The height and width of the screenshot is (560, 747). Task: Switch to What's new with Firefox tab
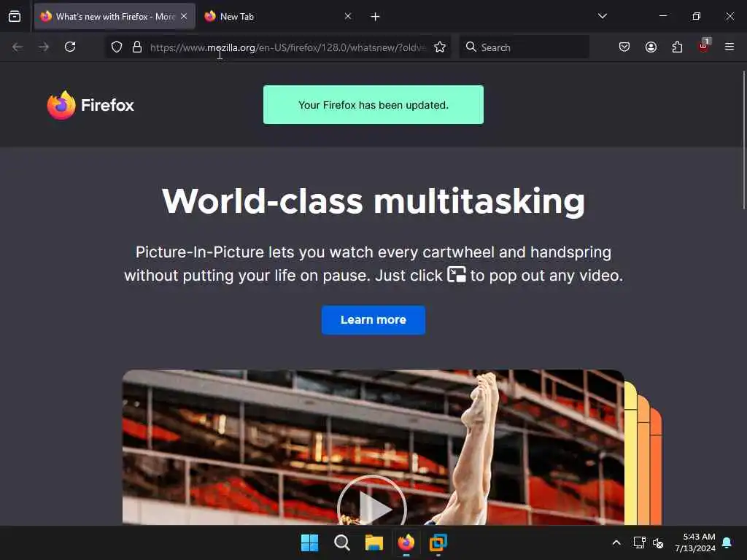point(115,16)
